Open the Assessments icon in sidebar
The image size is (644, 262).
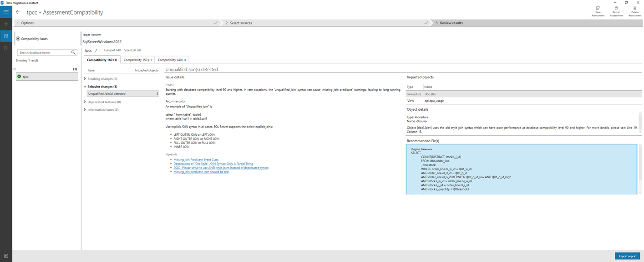(6, 36)
